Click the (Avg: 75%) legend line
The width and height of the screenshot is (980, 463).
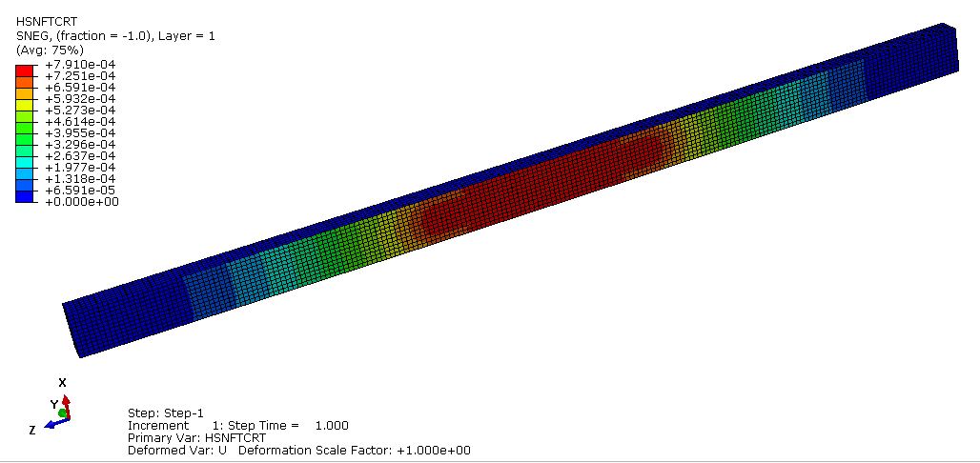point(50,50)
